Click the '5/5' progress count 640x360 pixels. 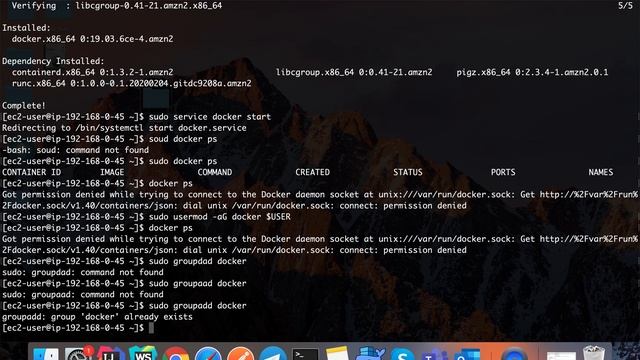(x=625, y=6)
